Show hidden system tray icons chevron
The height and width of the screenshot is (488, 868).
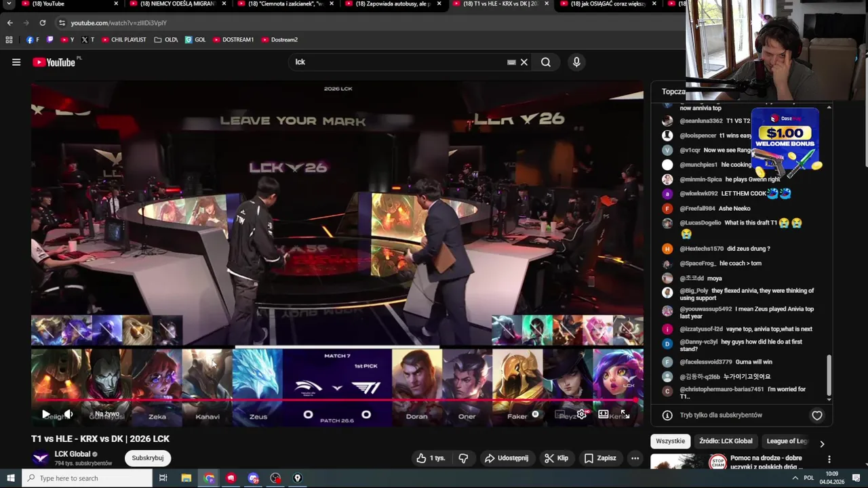795,479
